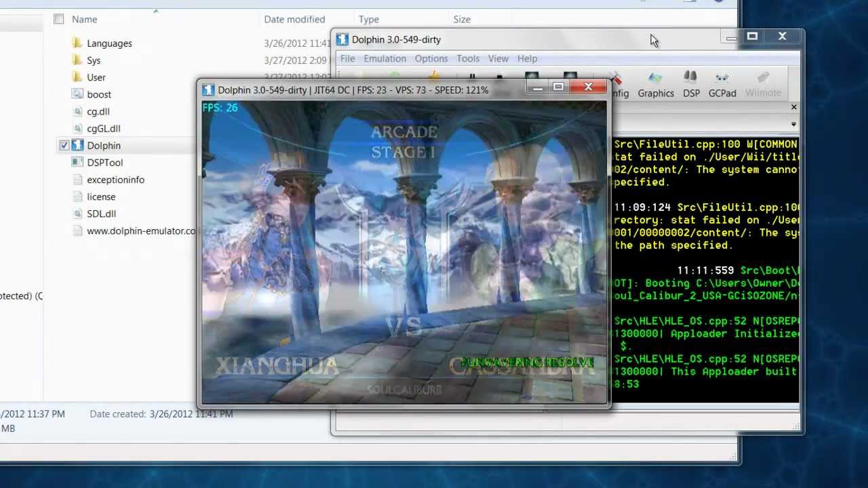Sort files by the Size column header
The width and height of the screenshot is (868, 488).
point(462,19)
